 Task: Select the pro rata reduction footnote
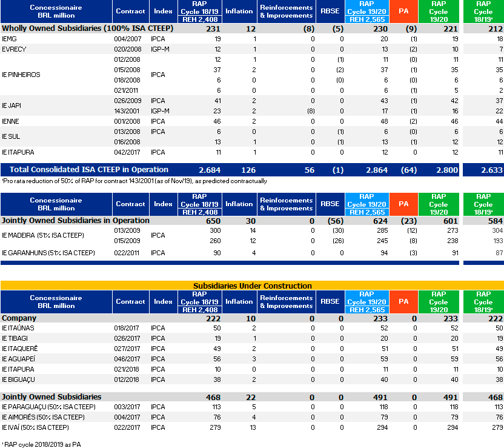click(x=134, y=181)
